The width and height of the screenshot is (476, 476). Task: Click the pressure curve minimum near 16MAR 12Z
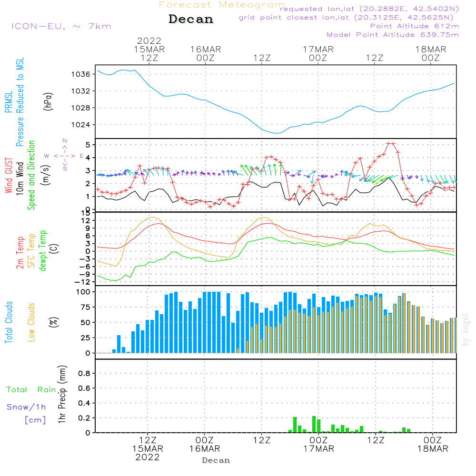[x=276, y=133]
